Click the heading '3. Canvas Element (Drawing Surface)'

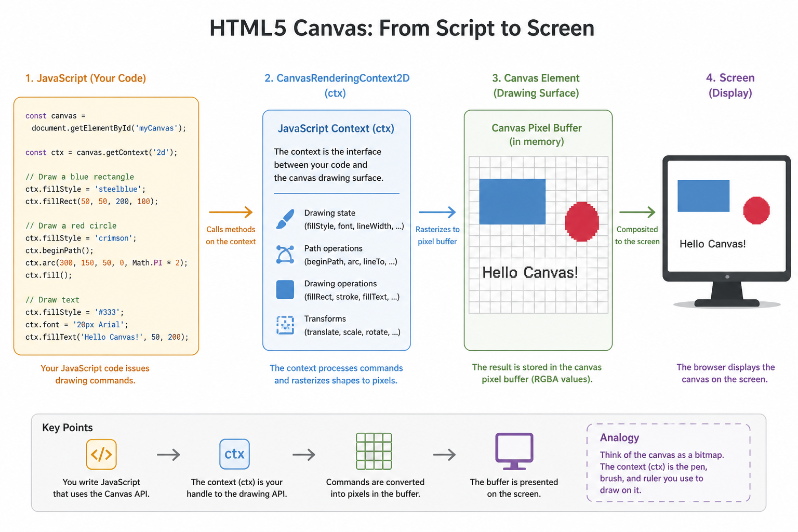(x=536, y=86)
